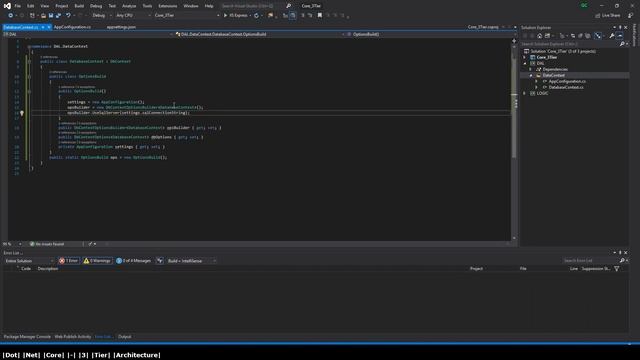Image resolution: width=640 pixels, height=360 pixels.
Task: Open the Extensions menu
Action: (168, 6)
